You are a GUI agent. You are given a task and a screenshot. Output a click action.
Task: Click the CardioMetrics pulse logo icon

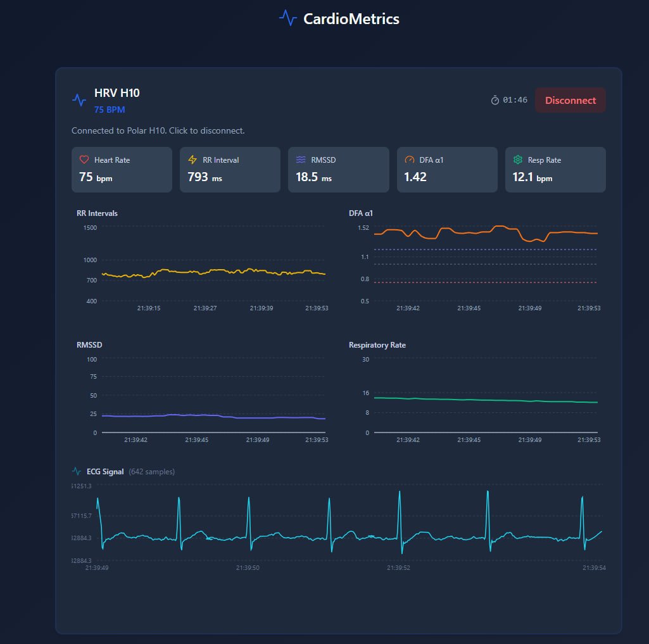[x=287, y=18]
